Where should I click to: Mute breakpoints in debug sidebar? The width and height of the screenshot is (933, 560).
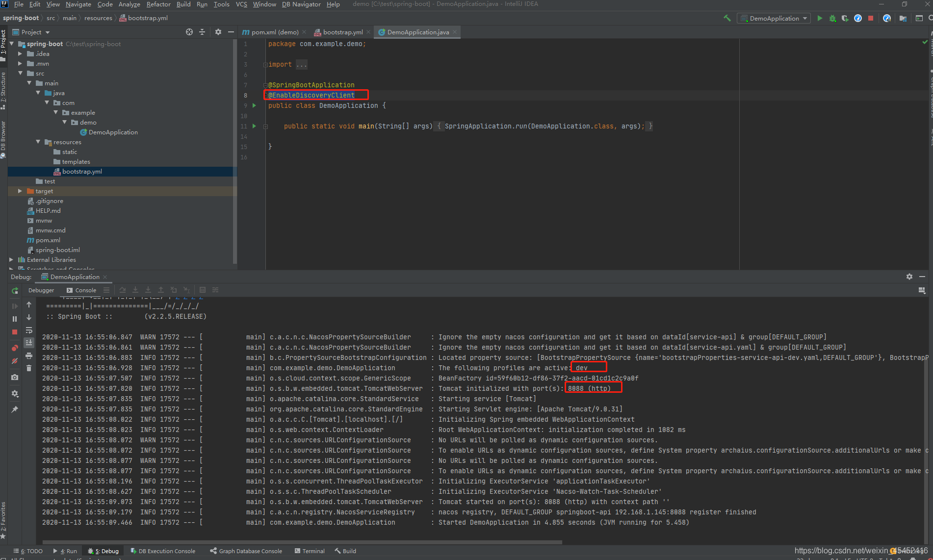pos(15,361)
